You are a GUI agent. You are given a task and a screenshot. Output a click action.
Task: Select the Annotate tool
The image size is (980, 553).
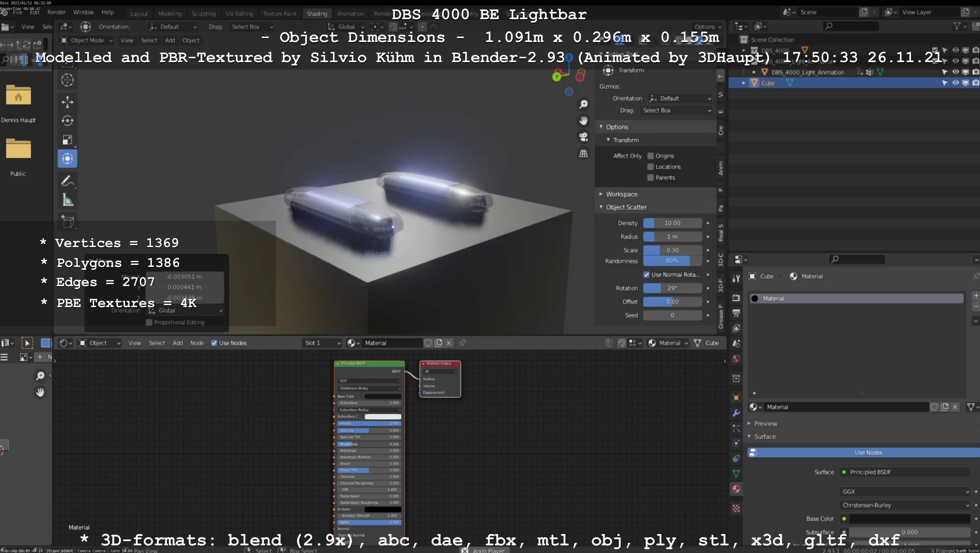coord(67,181)
